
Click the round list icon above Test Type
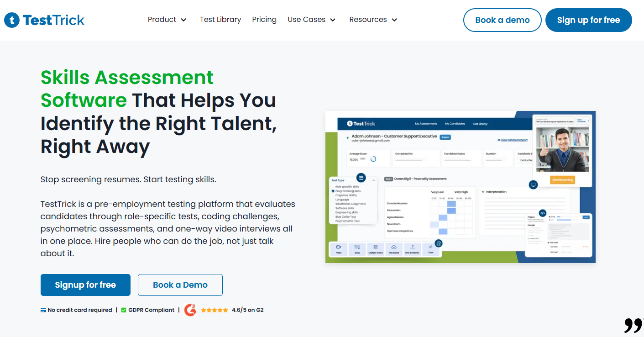click(x=361, y=178)
